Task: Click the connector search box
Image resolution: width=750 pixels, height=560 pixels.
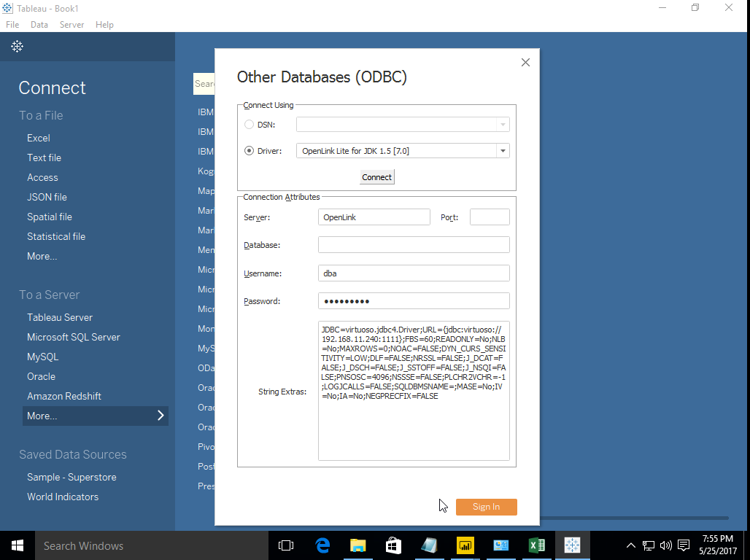Action: (x=204, y=84)
